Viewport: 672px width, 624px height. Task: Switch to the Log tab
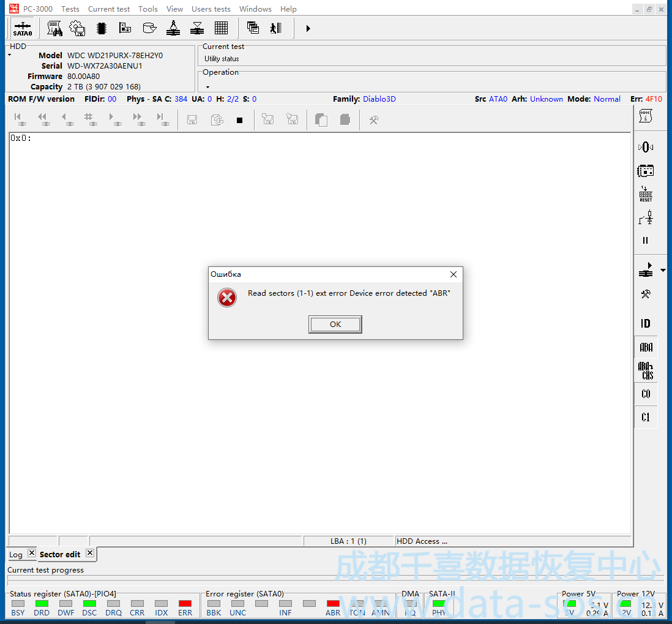[x=16, y=554]
